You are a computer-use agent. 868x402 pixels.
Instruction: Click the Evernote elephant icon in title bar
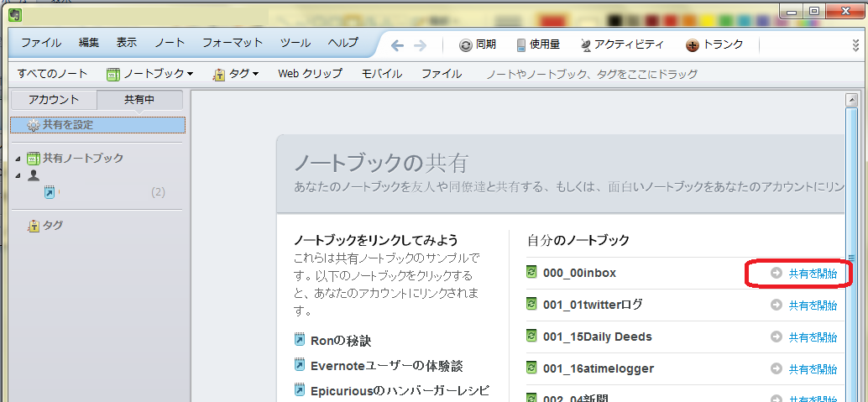[15, 15]
